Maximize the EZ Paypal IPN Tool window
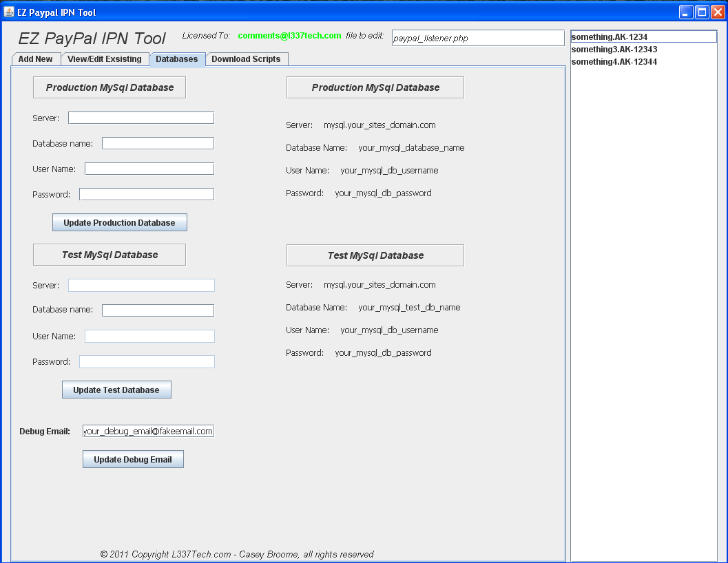728x563 pixels. coord(702,12)
